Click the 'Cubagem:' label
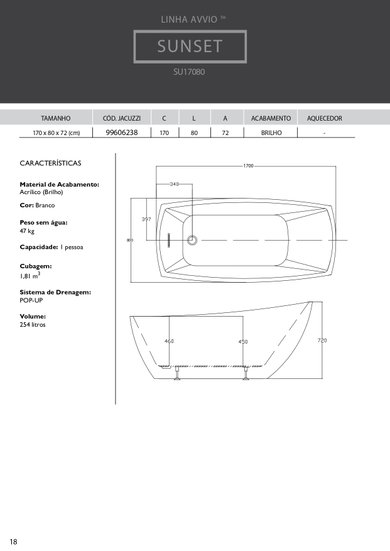Viewport: 390px width, 551px height. click(x=36, y=266)
